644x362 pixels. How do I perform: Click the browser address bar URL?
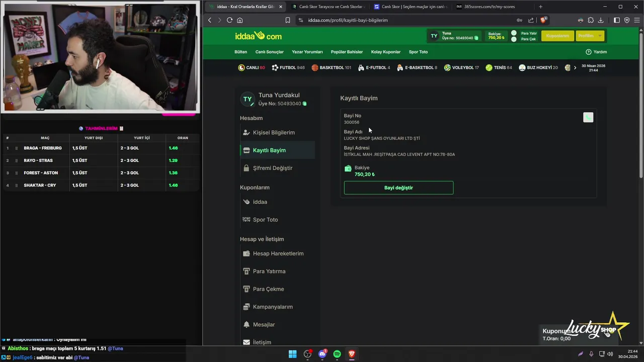348,20
